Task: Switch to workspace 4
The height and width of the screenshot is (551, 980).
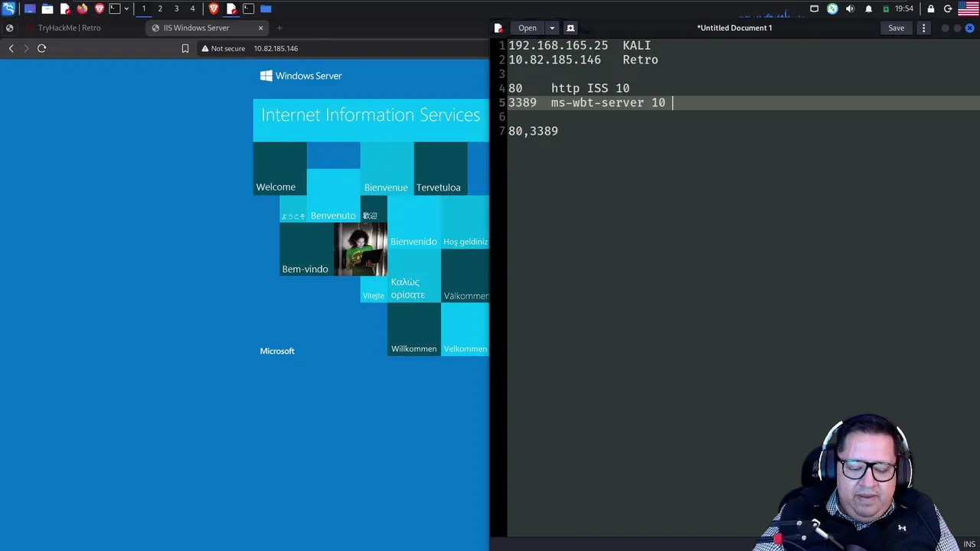Action: tap(192, 8)
